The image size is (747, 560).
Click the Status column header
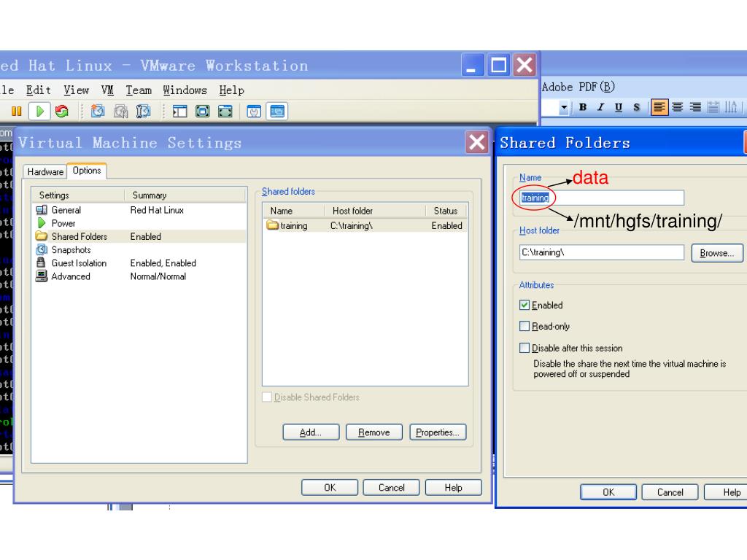click(446, 211)
